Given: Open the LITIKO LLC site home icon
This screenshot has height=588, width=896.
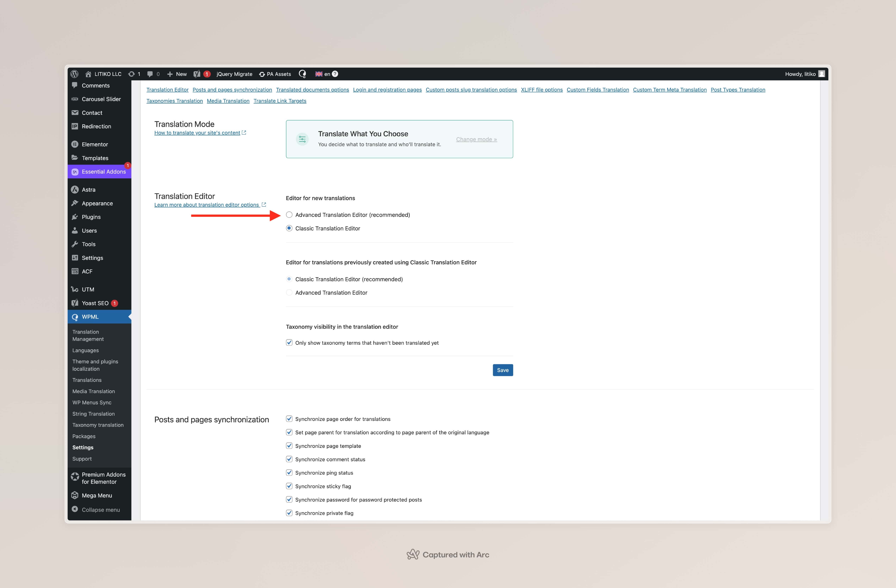Looking at the screenshot, I should [88, 74].
